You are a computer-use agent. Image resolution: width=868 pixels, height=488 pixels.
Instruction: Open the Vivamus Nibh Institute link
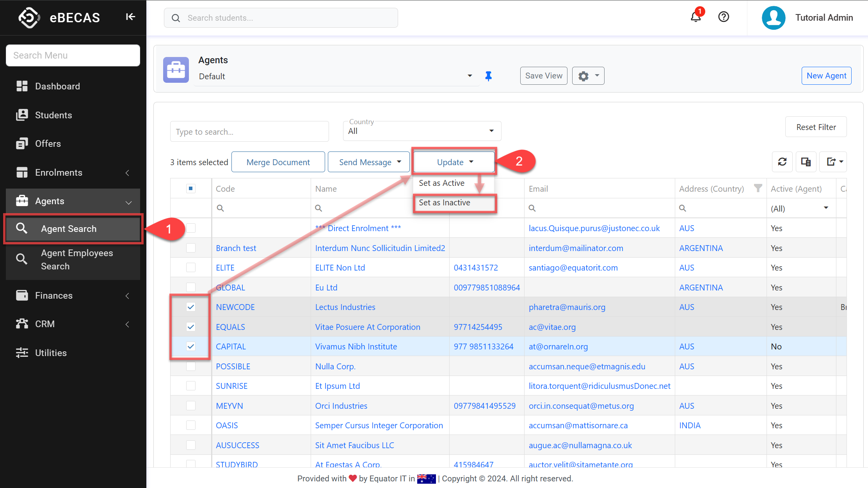[356, 347]
